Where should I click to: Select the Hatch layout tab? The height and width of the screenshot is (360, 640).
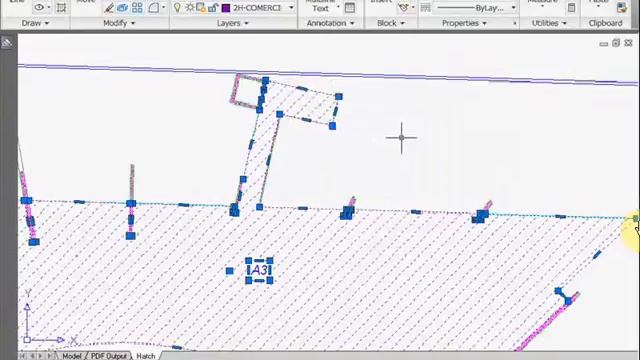point(146,356)
